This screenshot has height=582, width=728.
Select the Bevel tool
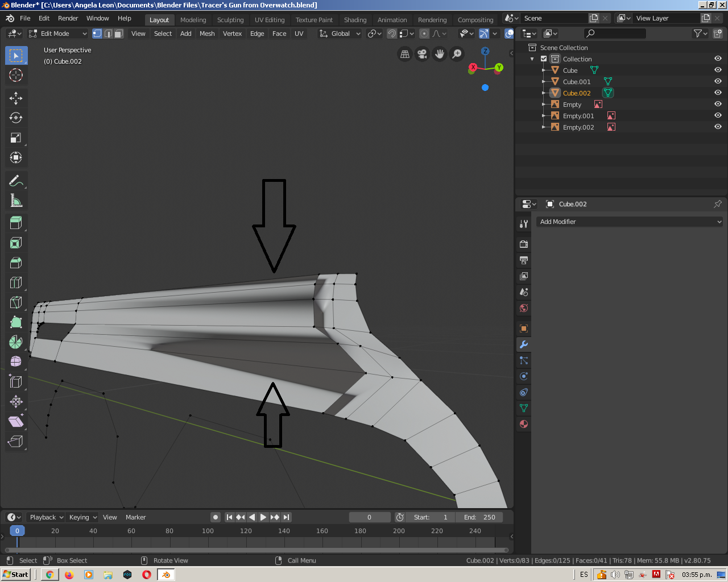pyautogui.click(x=16, y=263)
